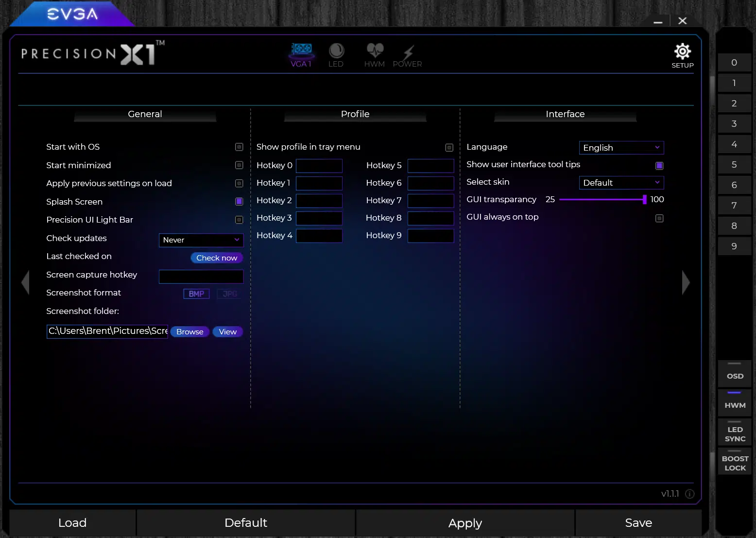Select profile slot 2
This screenshot has width=756, height=538.
coord(735,103)
